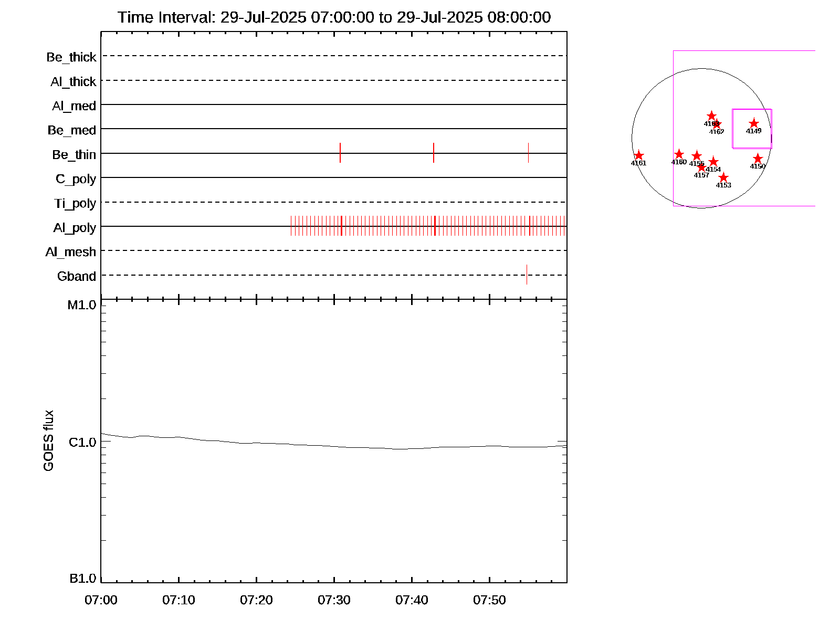This screenshot has width=840, height=630.
Task: Click the middle Be_thin exposure marker
Action: click(434, 153)
